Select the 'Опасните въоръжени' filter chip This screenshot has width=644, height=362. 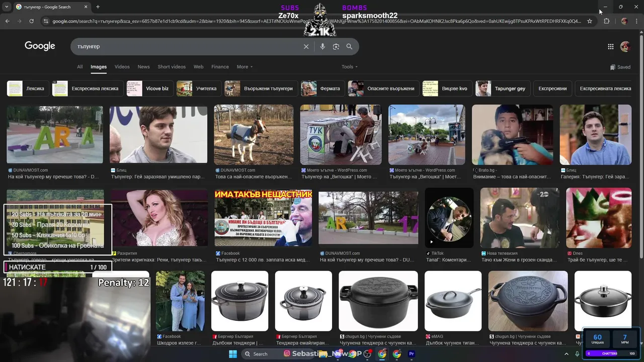(384, 88)
